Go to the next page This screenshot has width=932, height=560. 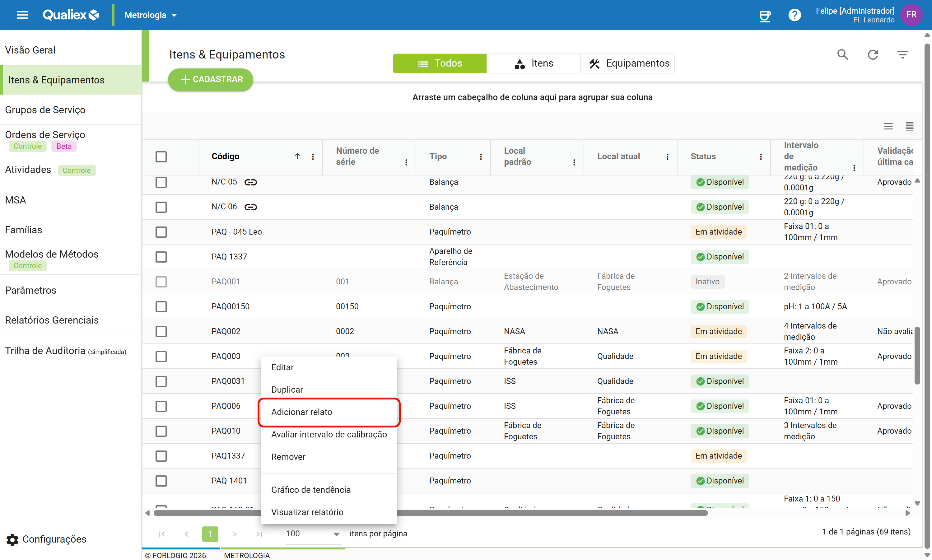click(x=234, y=534)
